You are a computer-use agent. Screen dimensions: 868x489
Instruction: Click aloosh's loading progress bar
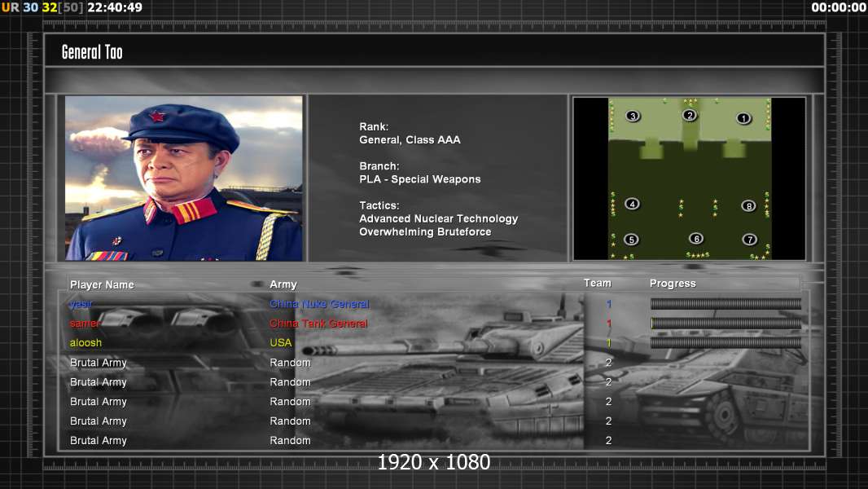pyautogui.click(x=726, y=343)
